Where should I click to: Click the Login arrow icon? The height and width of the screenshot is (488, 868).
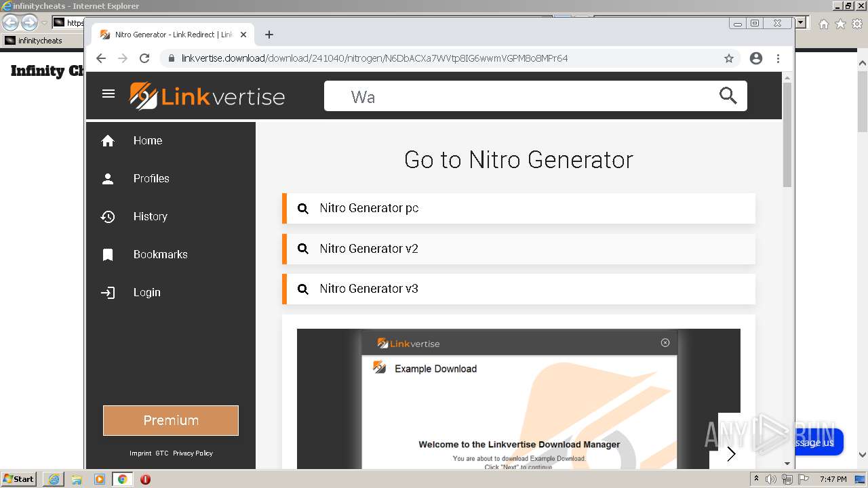click(108, 293)
